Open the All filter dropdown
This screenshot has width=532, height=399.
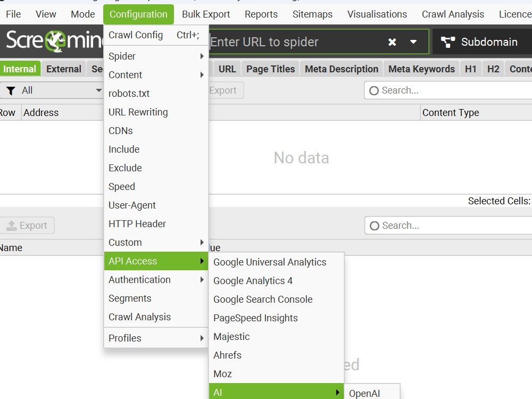click(x=51, y=90)
